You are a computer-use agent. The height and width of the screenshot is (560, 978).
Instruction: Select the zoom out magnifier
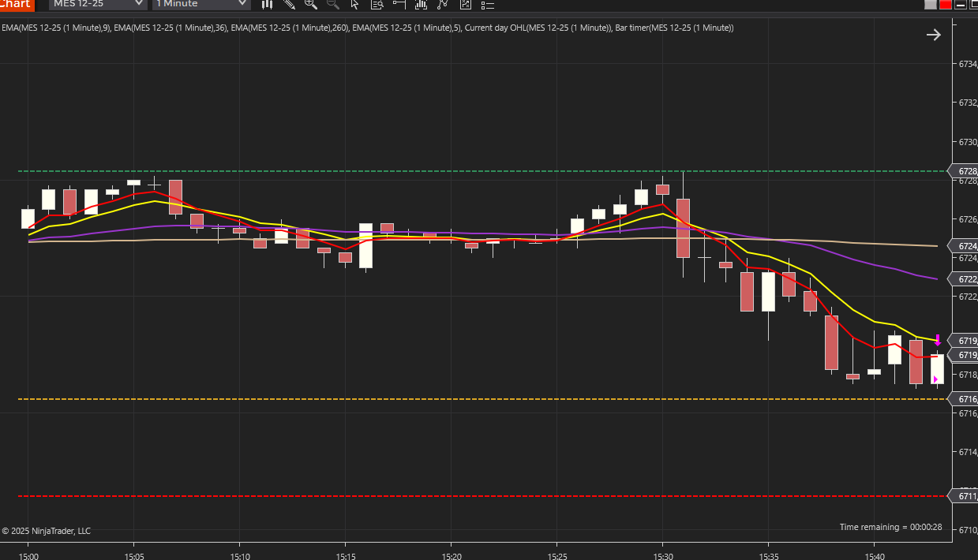[332, 4]
